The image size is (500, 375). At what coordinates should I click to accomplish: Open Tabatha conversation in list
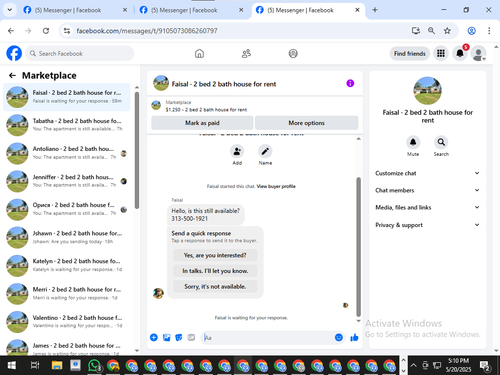[67, 125]
